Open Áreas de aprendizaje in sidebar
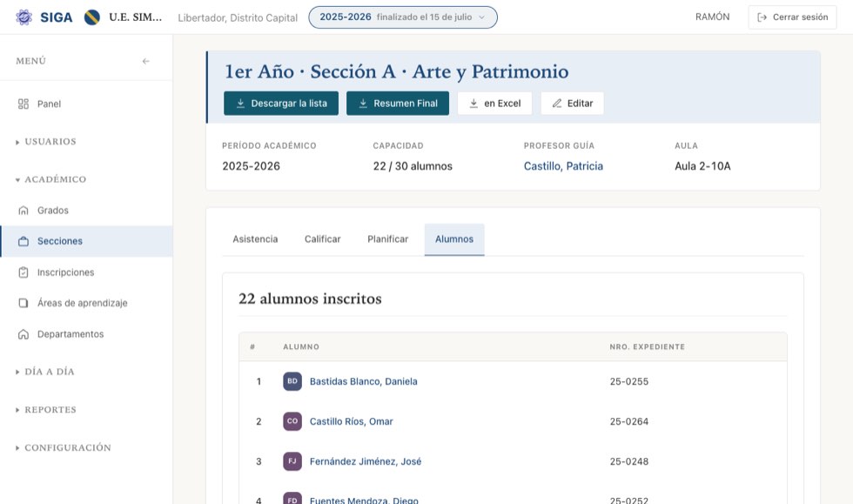 86,303
